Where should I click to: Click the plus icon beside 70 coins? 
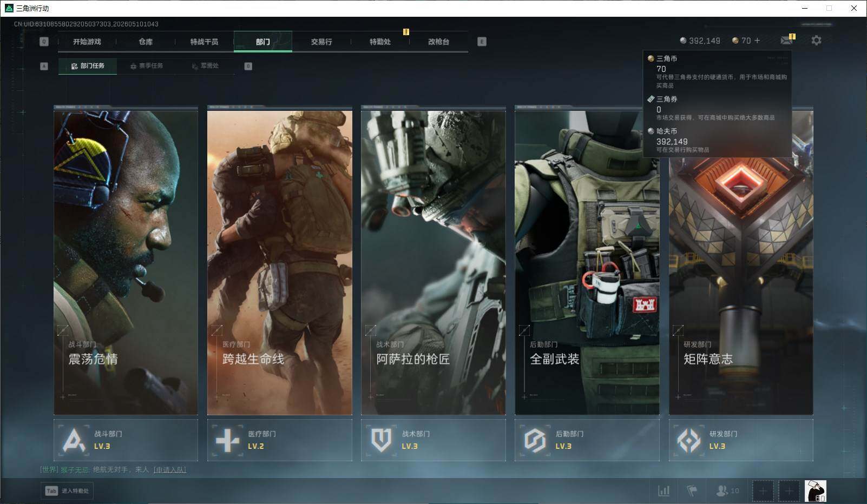point(757,41)
